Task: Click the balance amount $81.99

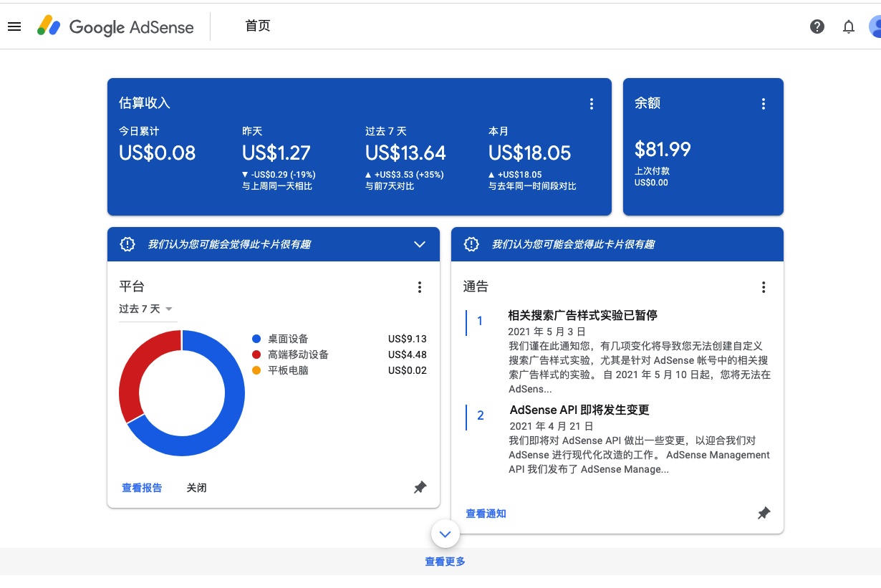Action: [663, 150]
